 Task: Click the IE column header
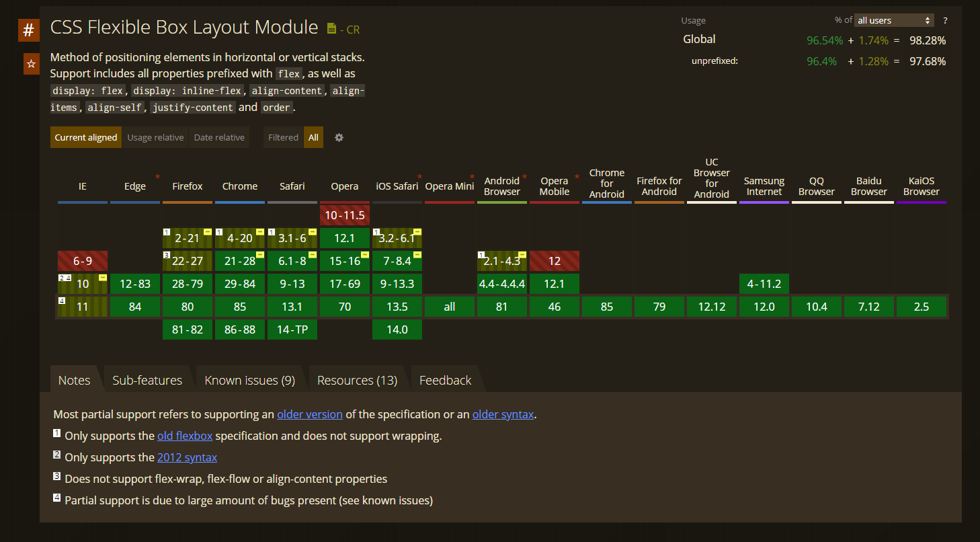point(83,186)
